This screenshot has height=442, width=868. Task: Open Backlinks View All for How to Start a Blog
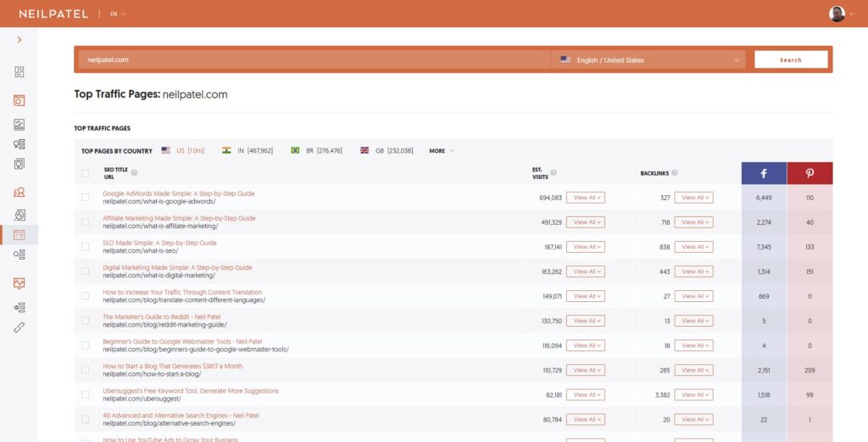point(693,370)
